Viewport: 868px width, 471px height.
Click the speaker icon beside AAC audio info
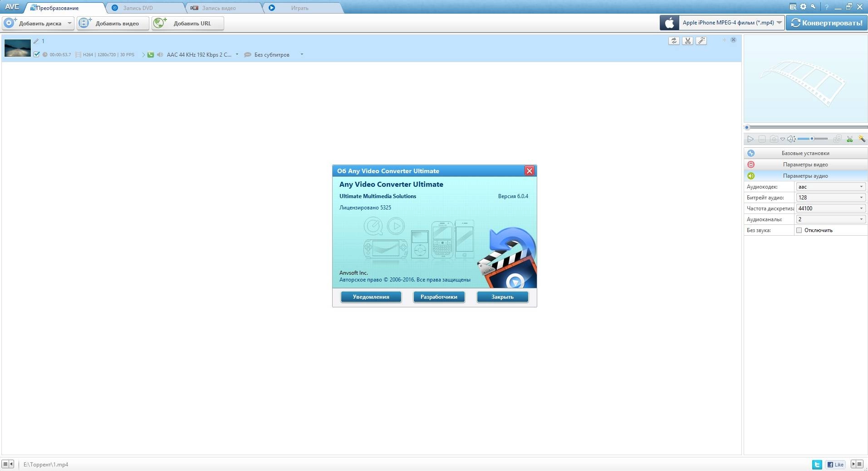(160, 54)
